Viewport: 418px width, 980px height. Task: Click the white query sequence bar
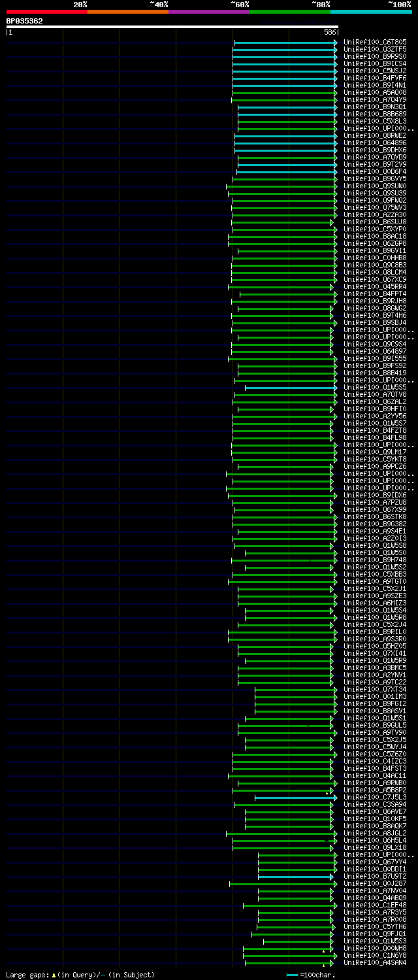point(172,27)
